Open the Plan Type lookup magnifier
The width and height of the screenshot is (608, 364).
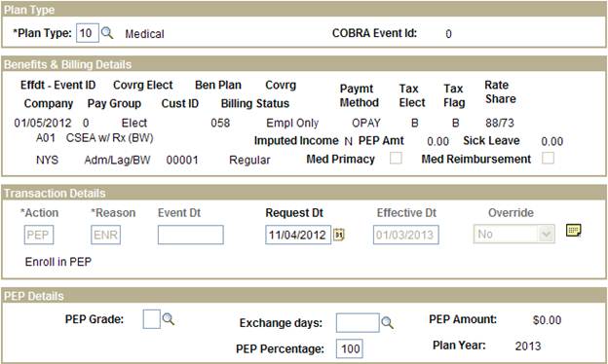click(107, 33)
